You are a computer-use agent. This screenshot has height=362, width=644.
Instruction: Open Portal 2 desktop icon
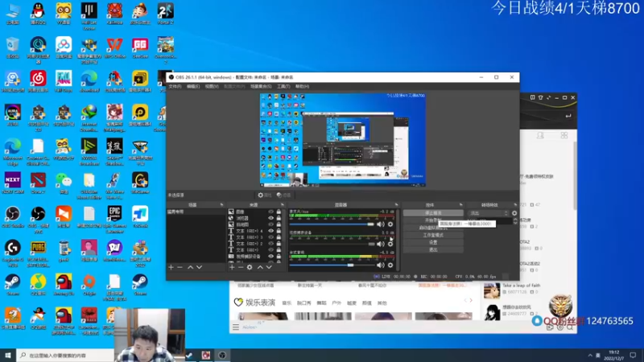pos(166,14)
